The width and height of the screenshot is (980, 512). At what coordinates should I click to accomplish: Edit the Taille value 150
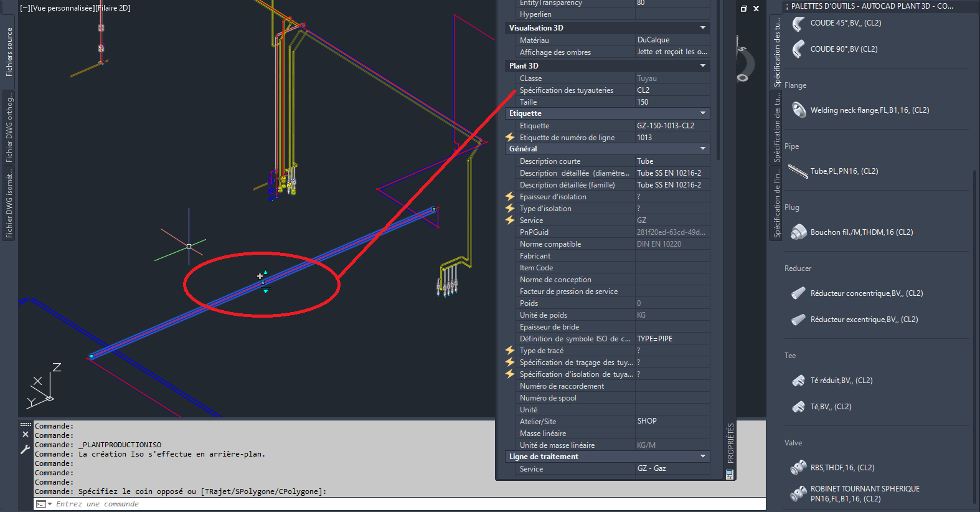(672, 102)
